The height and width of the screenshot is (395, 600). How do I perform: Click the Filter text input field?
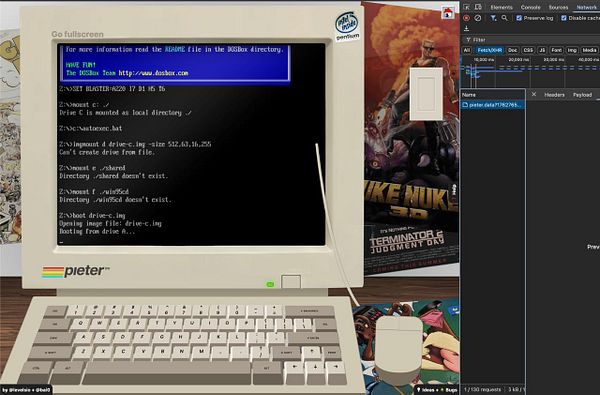(532, 39)
